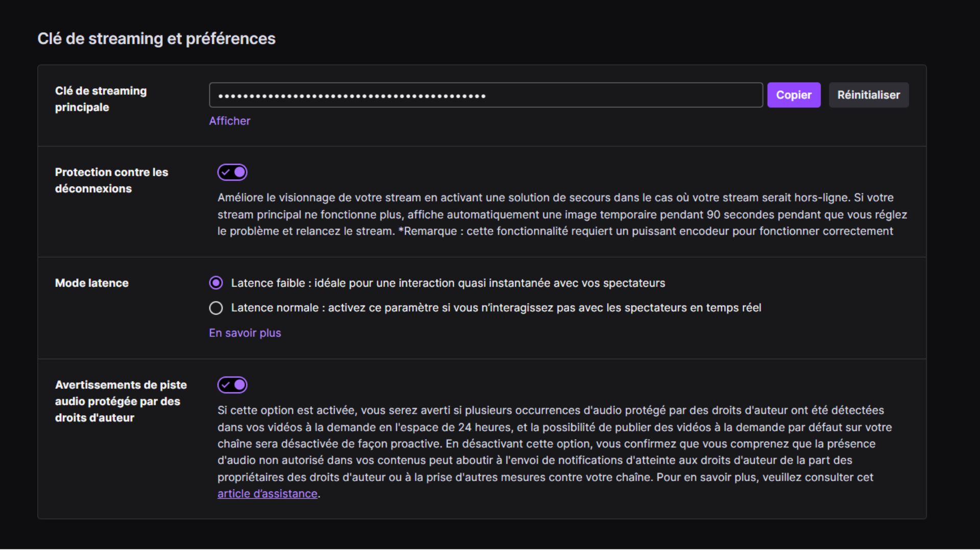Choose the Latence normale radio option

(216, 308)
